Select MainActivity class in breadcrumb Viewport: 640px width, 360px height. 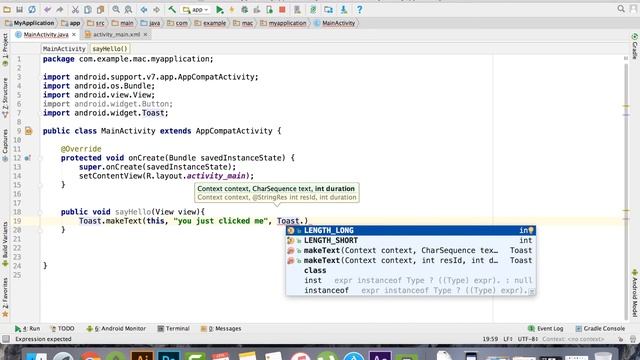click(x=335, y=23)
